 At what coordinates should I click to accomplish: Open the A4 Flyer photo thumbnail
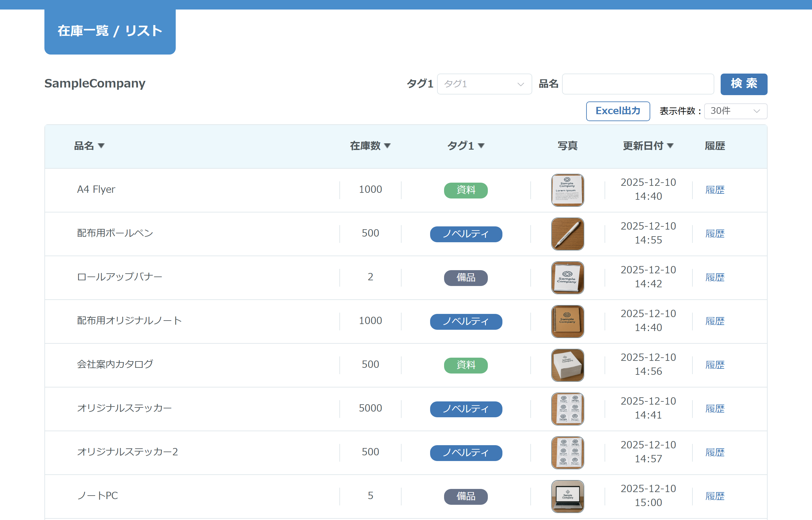coord(567,190)
